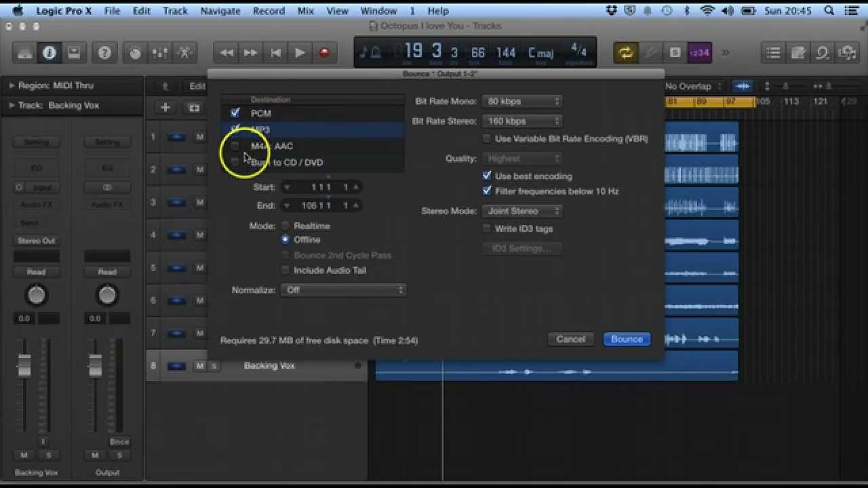
Task: Open the File menu
Action: click(112, 11)
